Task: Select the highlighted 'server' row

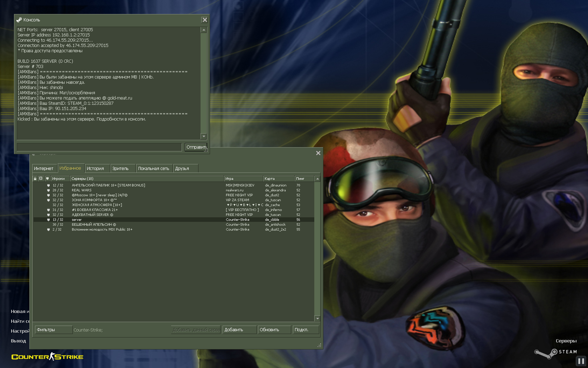Action: pos(174,220)
